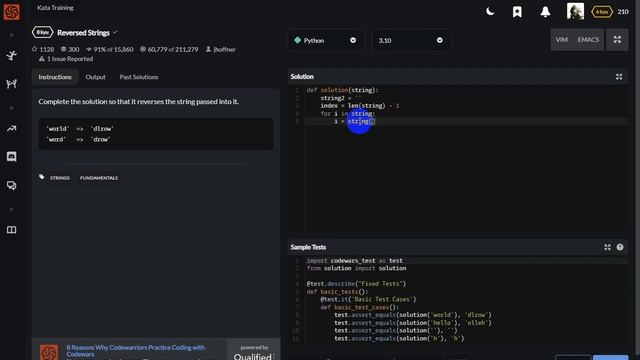The width and height of the screenshot is (640, 360).
Task: Click the 'from solution import solution' line
Action: click(x=356, y=268)
